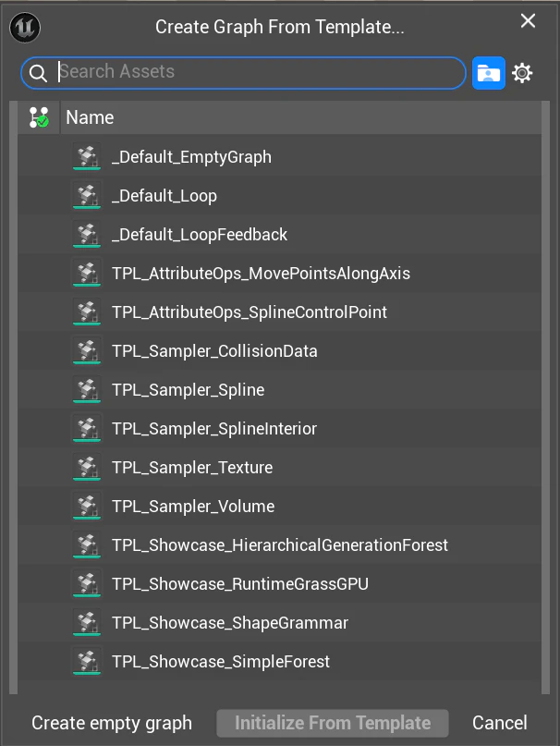Click the Unreal Engine logo icon
The height and width of the screenshot is (746, 560).
(x=25, y=28)
